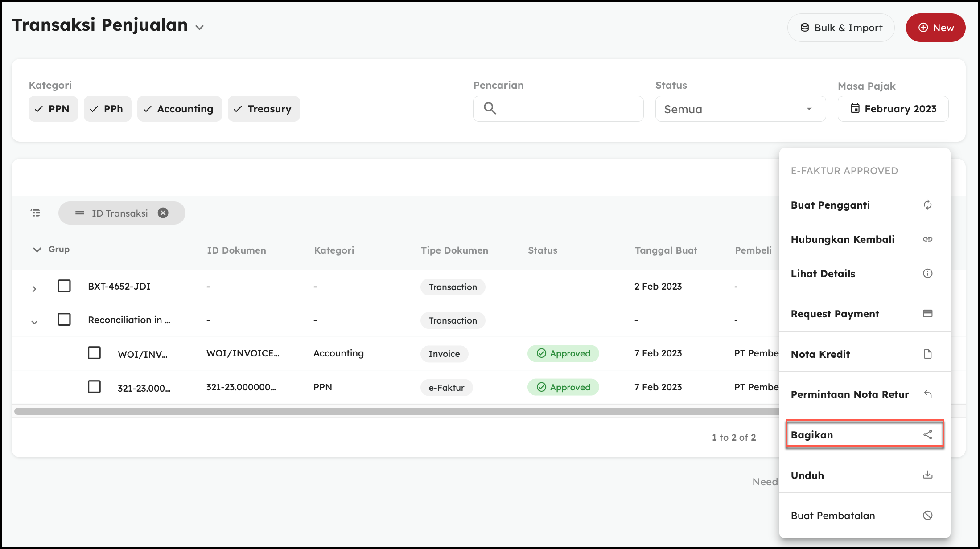
Task: Toggle the PPN category filter chip
Action: [x=53, y=109]
